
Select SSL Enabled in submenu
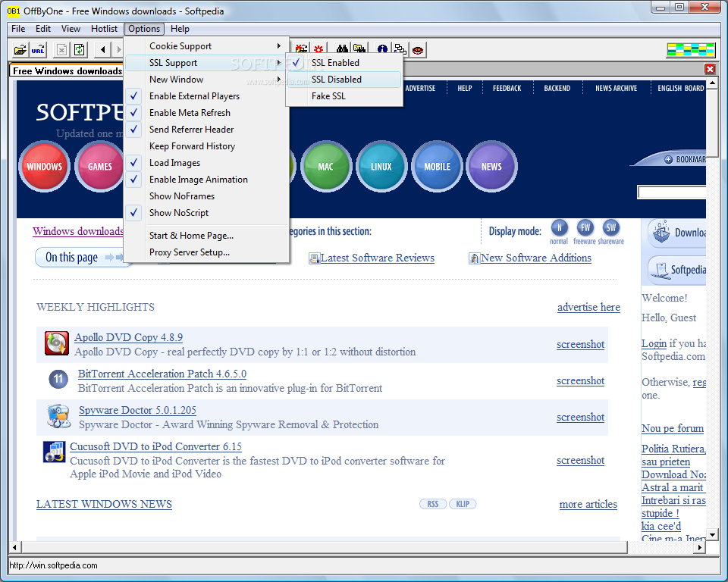(x=344, y=63)
